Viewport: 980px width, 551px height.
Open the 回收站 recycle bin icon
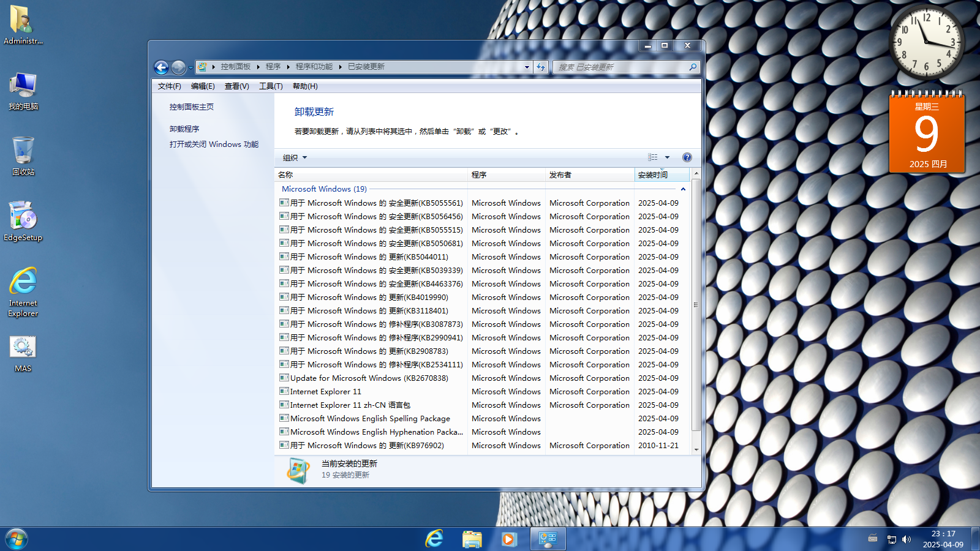pos(23,157)
